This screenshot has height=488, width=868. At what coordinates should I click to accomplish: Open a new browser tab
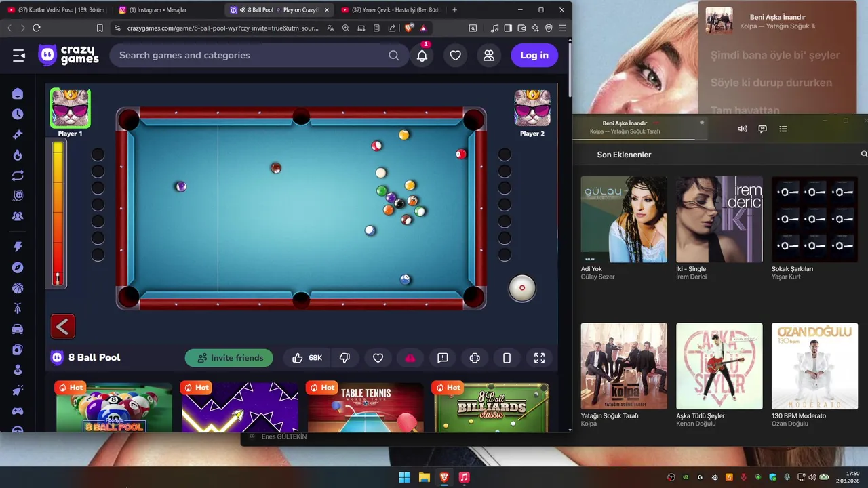click(454, 10)
